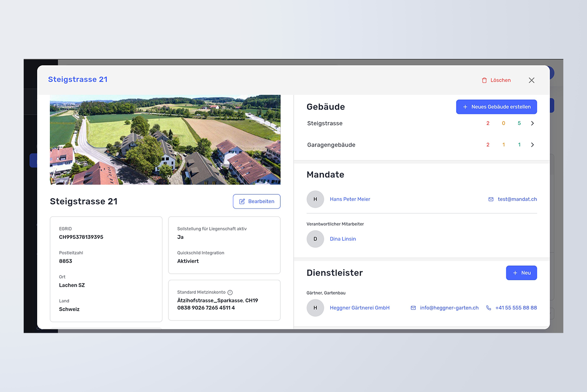Open the Heggner Gärtnerei GmbH link

(360, 308)
